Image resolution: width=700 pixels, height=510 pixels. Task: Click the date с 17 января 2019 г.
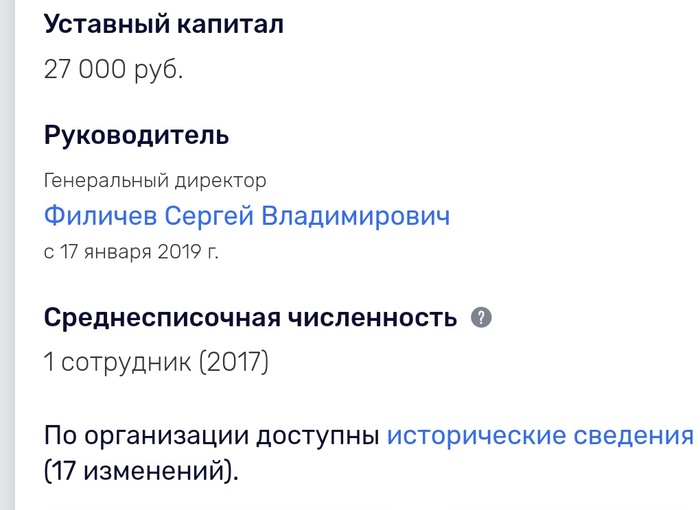131,251
